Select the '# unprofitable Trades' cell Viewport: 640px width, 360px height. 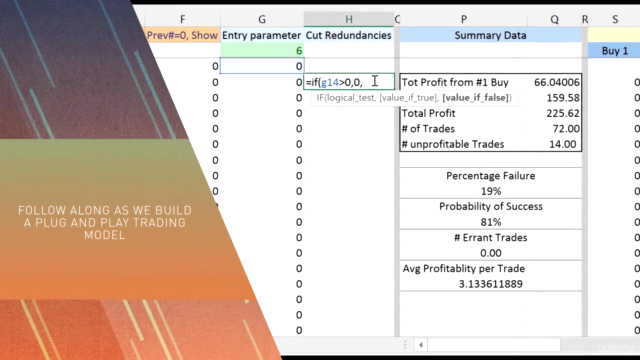tap(464, 144)
